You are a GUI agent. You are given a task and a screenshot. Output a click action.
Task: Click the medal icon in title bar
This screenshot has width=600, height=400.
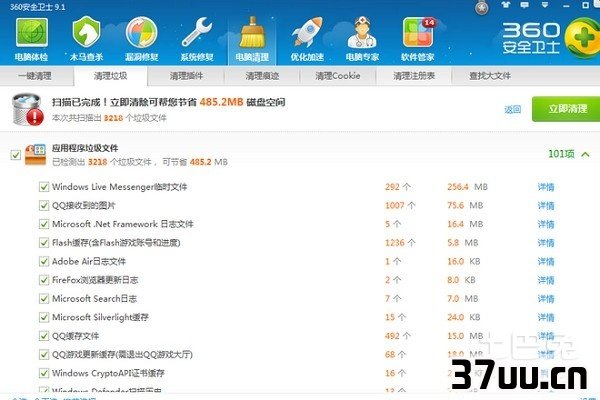click(481, 7)
